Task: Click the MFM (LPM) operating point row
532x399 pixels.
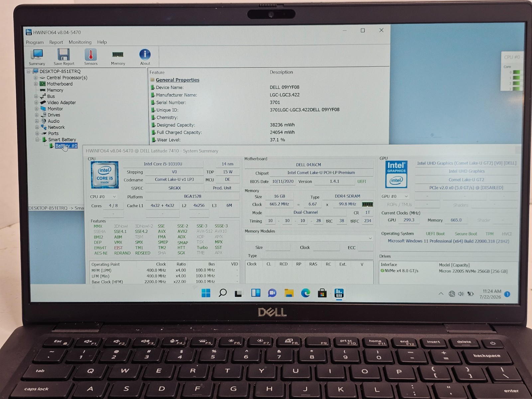Action: [x=165, y=270]
